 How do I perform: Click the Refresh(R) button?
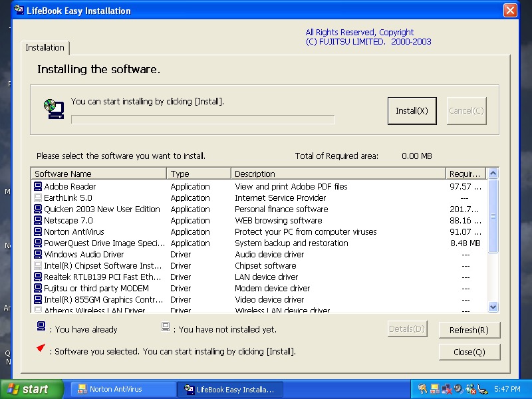click(469, 330)
